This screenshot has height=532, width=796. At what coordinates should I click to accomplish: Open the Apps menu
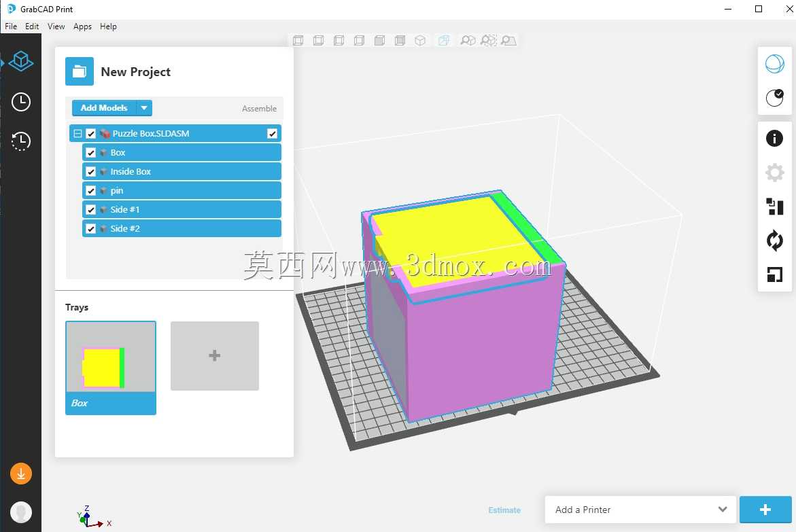[x=82, y=26]
